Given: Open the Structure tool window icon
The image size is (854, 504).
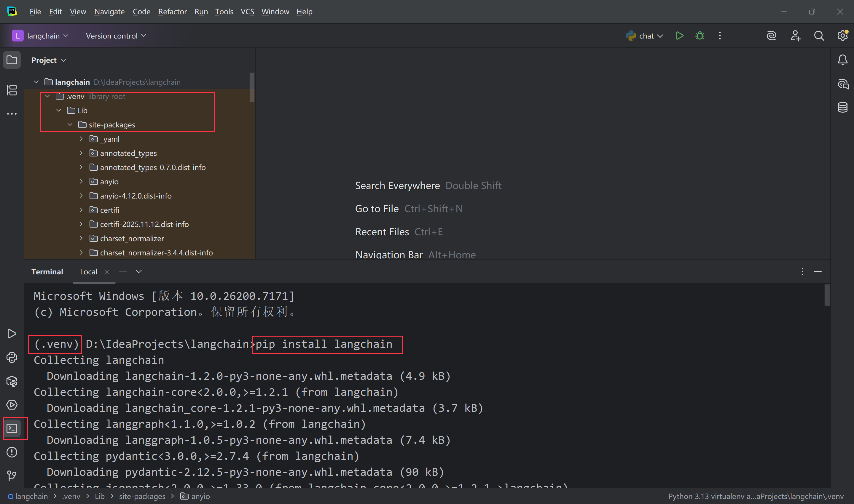Looking at the screenshot, I should click(12, 90).
